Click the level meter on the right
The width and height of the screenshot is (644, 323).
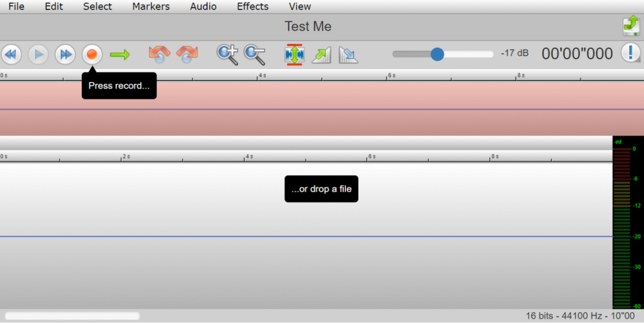tap(628, 222)
